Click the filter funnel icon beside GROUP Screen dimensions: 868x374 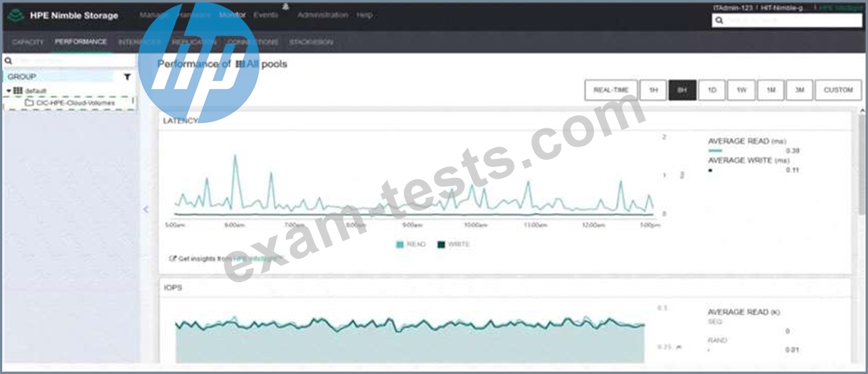[x=127, y=77]
